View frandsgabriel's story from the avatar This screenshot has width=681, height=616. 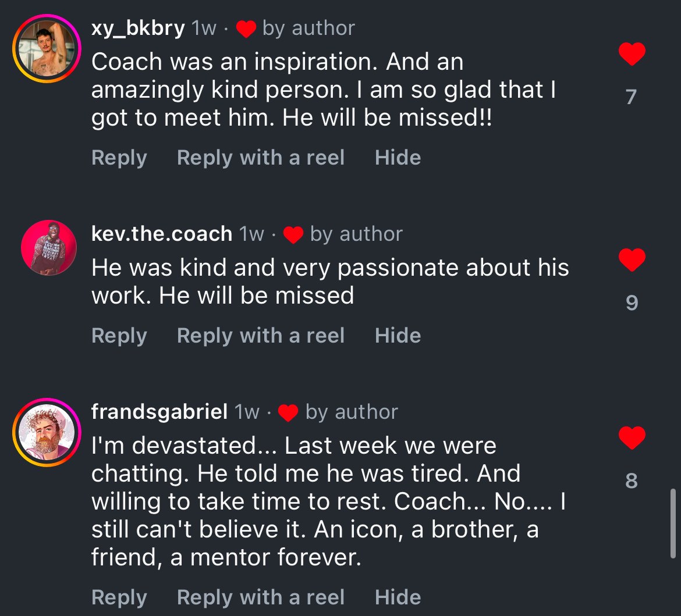pos(47,432)
